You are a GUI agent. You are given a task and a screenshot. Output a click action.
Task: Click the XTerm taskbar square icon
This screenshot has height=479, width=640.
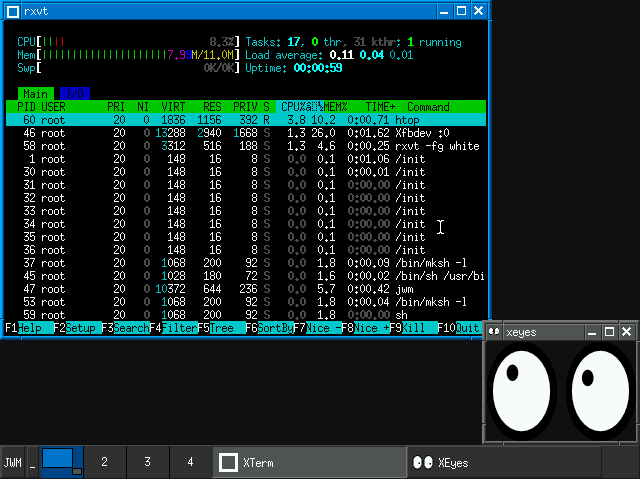pyautogui.click(x=228, y=463)
